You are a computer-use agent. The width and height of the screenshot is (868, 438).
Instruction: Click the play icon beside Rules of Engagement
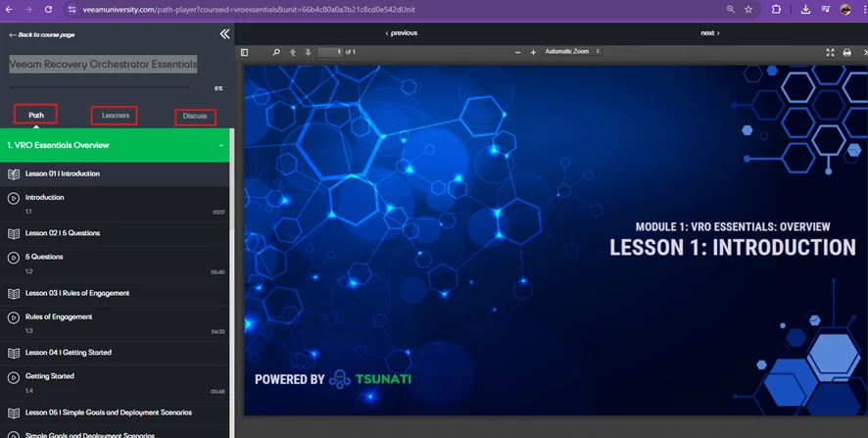click(14, 317)
